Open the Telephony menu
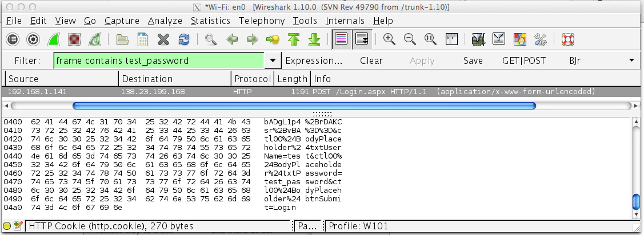The image size is (644, 235). click(262, 21)
